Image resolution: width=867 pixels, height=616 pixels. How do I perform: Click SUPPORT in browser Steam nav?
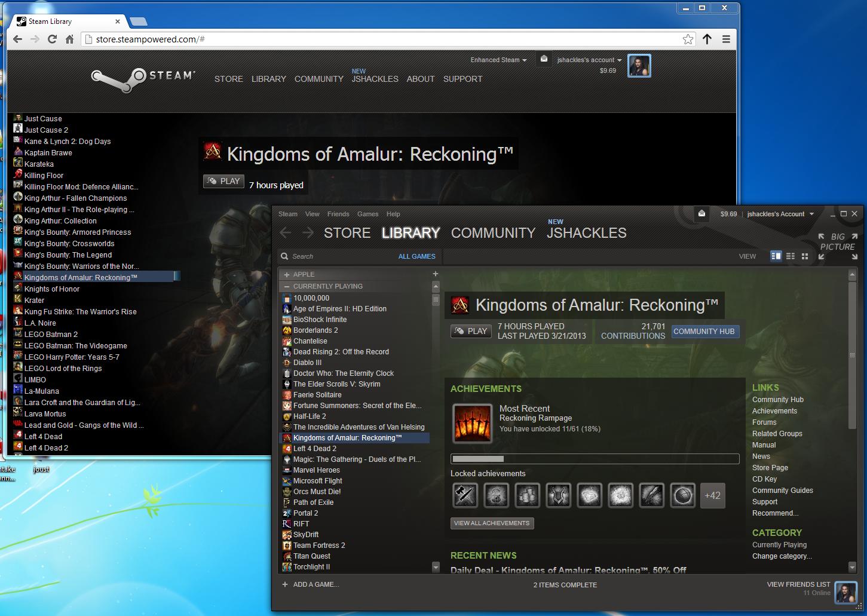462,79
